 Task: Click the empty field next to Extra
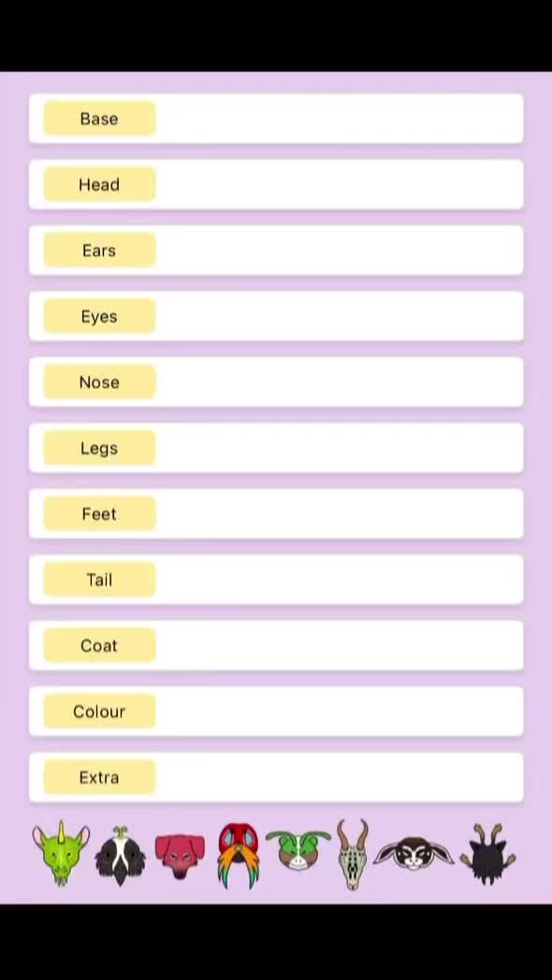click(339, 777)
